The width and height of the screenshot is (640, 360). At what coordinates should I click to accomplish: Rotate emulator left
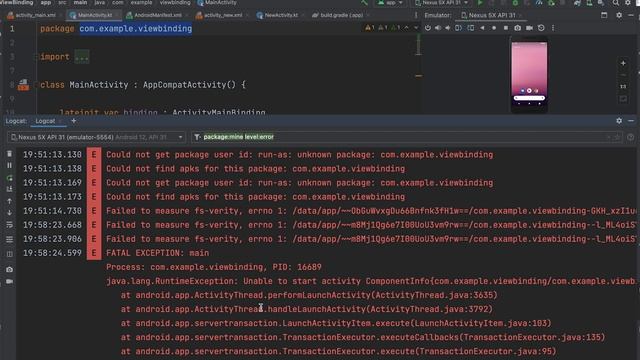click(458, 28)
